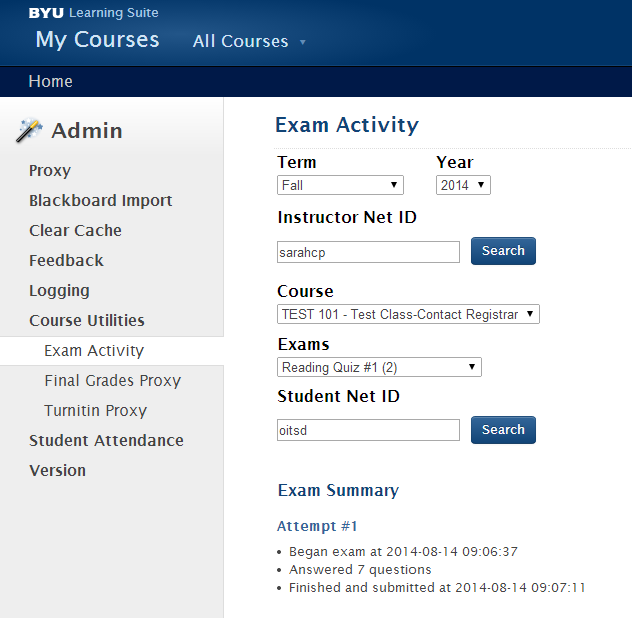632x618 pixels.
Task: Go to My Courses
Action: pyautogui.click(x=98, y=40)
